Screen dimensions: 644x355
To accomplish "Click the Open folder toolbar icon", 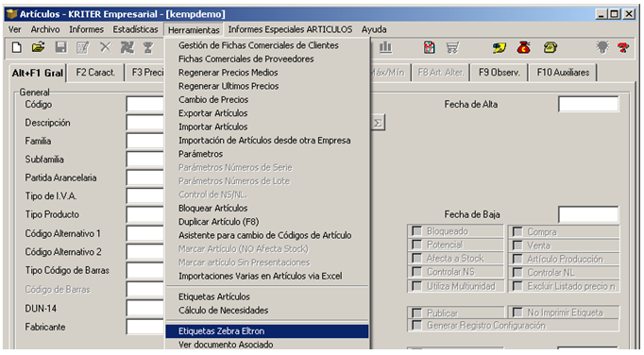I will [38, 47].
